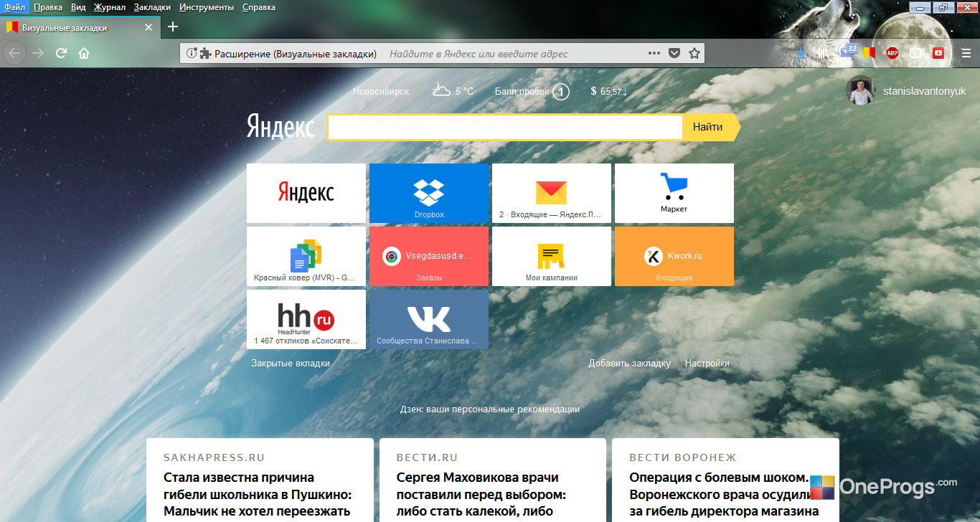Open the stanislavantonyuk profile avatar

point(860,91)
